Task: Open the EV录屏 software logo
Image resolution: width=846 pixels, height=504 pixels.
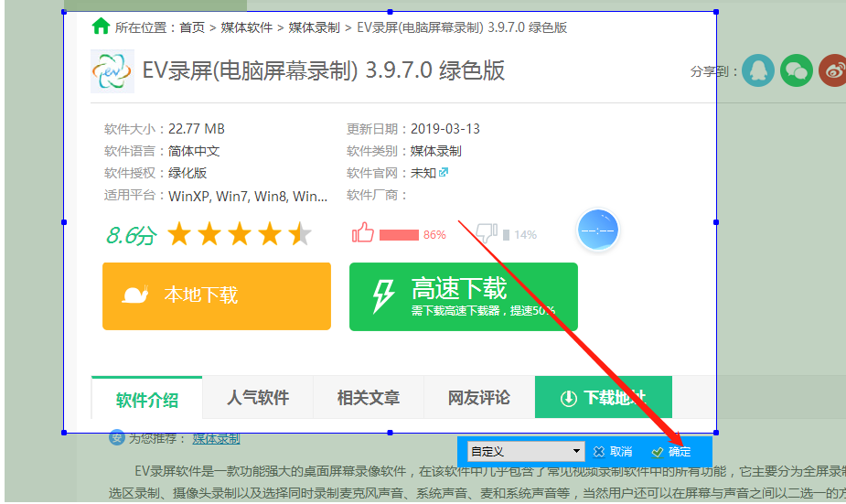Action: point(112,71)
